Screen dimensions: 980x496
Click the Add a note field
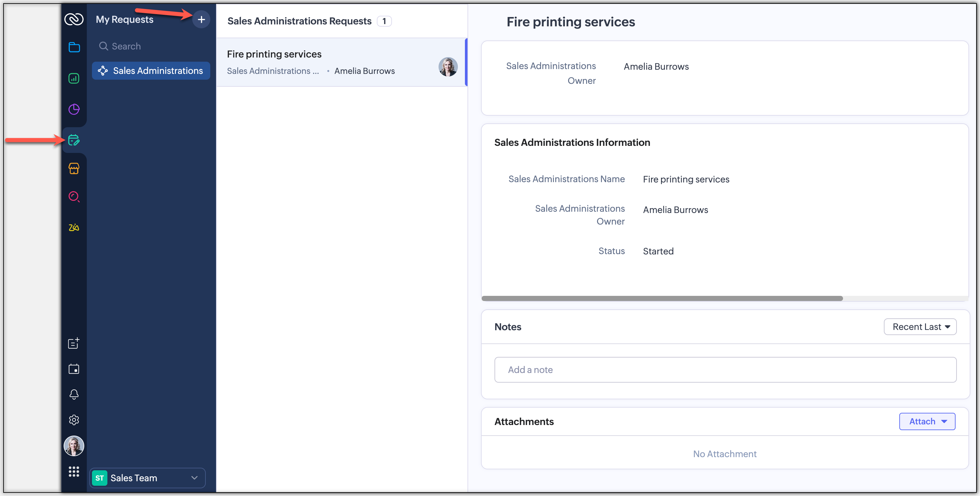pyautogui.click(x=725, y=370)
